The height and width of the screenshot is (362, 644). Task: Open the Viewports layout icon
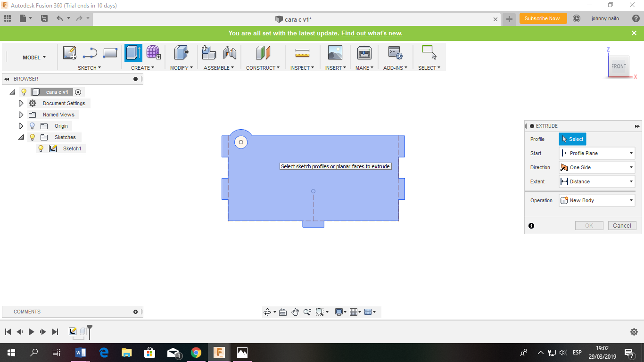coord(369,312)
